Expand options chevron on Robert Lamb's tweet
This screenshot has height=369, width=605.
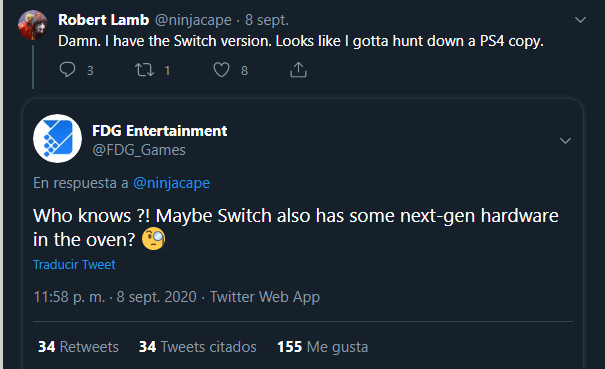[x=580, y=20]
